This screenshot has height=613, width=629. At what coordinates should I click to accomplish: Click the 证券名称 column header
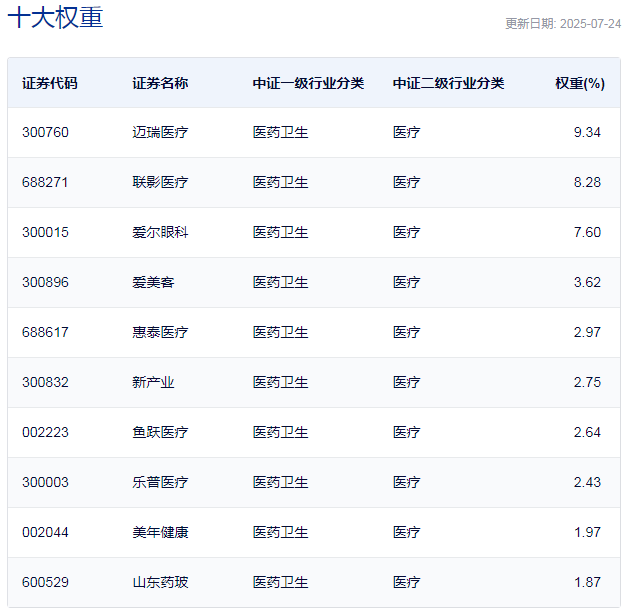pyautogui.click(x=160, y=83)
